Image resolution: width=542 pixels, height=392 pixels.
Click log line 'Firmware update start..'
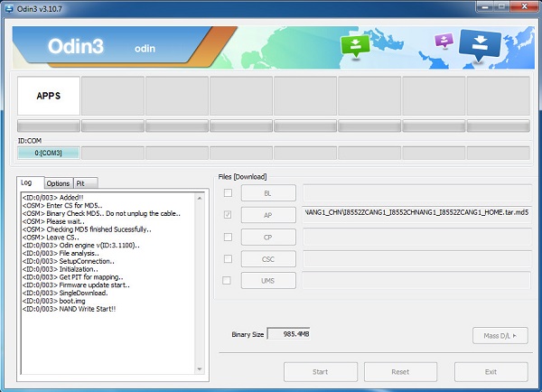click(x=76, y=285)
